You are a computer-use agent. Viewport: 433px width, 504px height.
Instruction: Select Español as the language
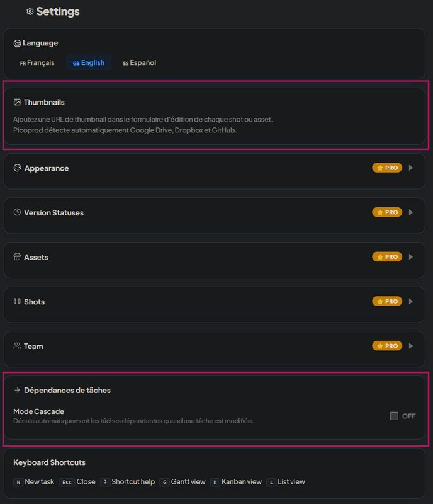coord(139,63)
